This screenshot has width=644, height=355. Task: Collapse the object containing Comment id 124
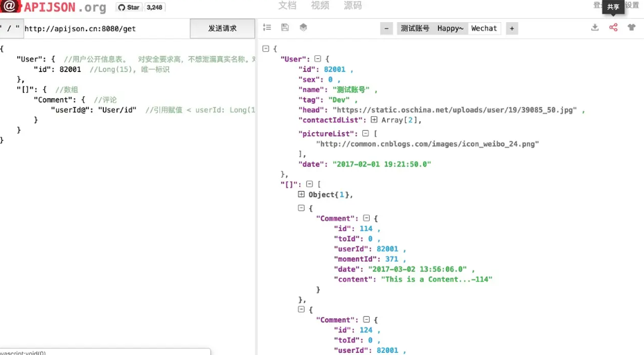(301, 309)
